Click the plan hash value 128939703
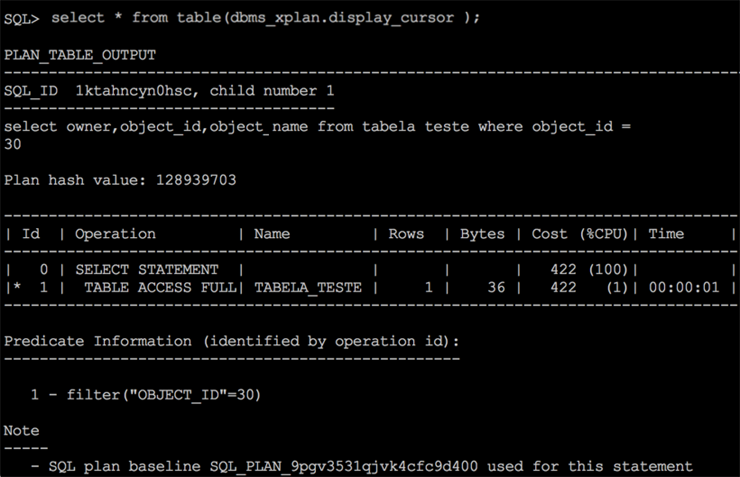740x477 pixels. [192, 180]
